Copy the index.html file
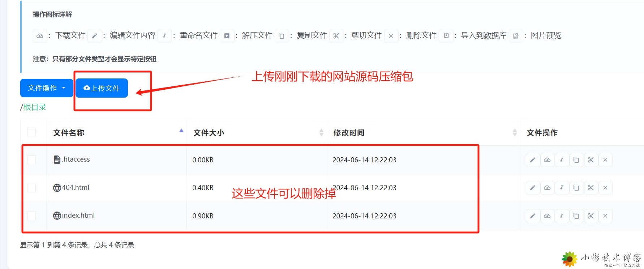The height and width of the screenshot is (269, 644). click(x=576, y=216)
